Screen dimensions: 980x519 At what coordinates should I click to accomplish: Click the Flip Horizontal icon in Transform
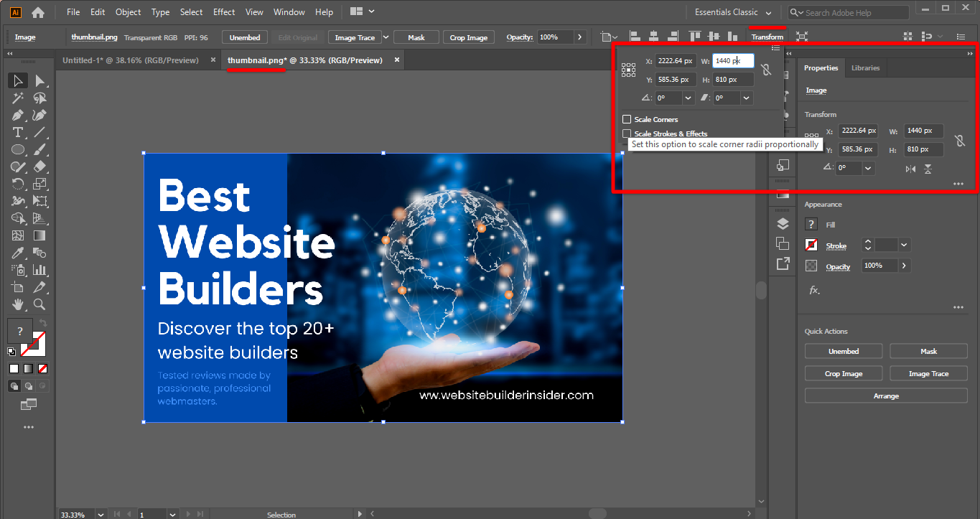(910, 168)
